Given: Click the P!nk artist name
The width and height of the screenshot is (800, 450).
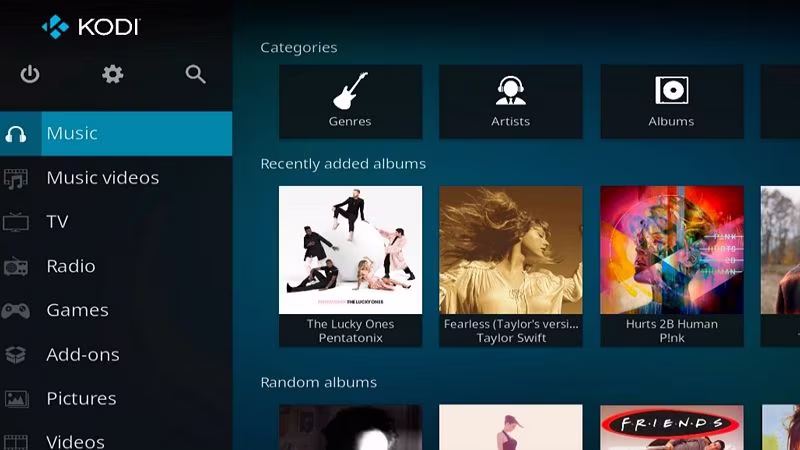Looking at the screenshot, I should [672, 338].
